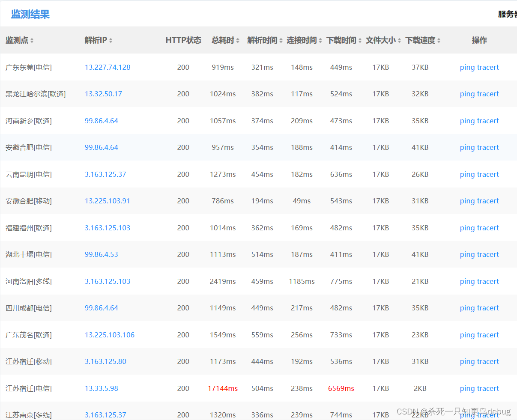Click the 操作 column header
This screenshot has height=420, width=517.
(x=479, y=40)
